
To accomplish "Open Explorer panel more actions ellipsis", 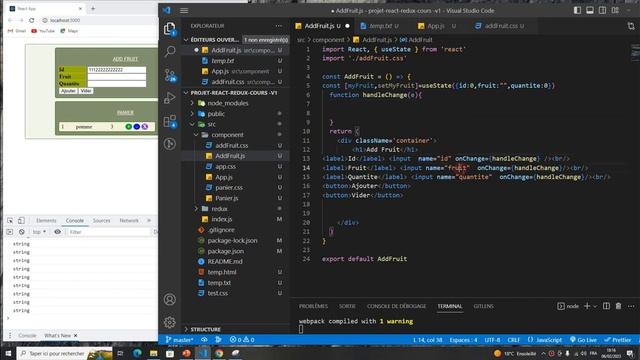I will tap(278, 26).
